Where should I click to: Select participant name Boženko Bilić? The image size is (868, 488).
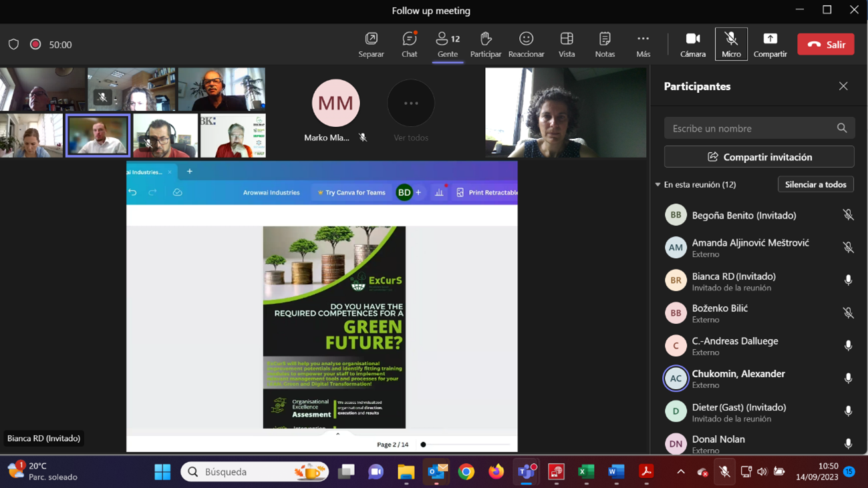(x=720, y=308)
